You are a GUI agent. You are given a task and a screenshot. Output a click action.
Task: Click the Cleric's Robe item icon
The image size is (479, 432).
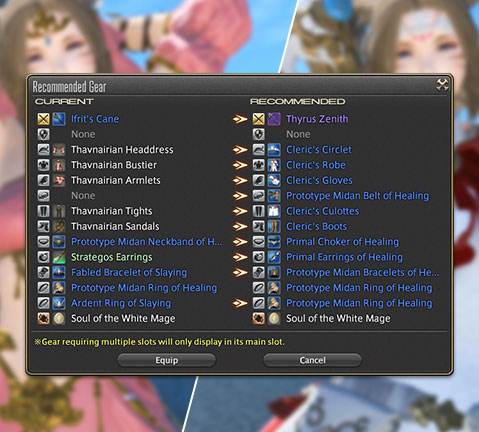(x=274, y=165)
